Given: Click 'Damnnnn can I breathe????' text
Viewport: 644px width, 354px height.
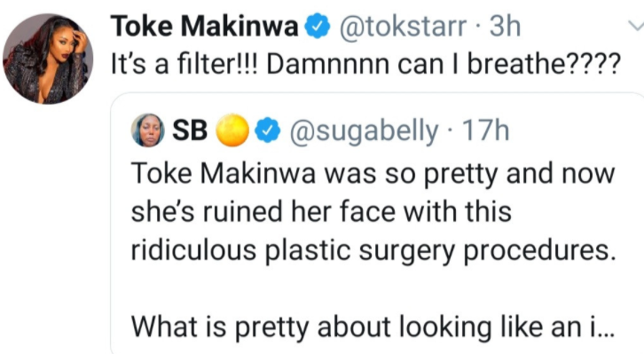Looking at the screenshot, I should [x=444, y=64].
